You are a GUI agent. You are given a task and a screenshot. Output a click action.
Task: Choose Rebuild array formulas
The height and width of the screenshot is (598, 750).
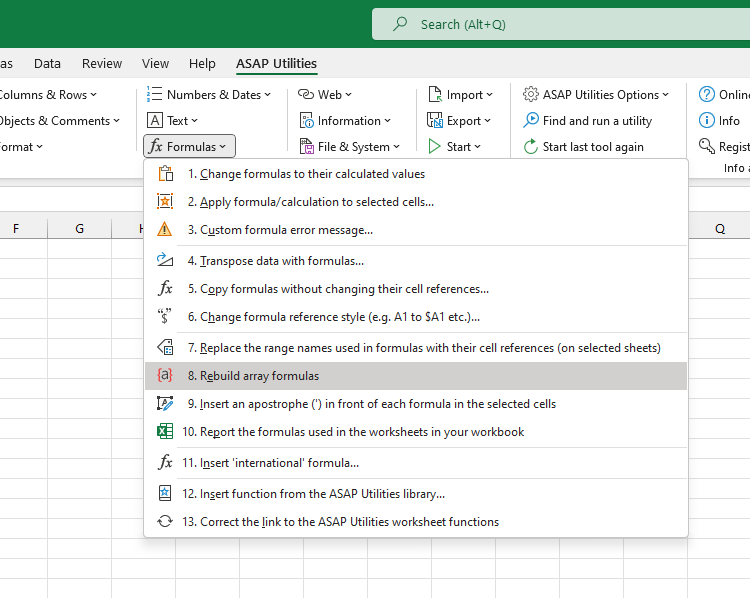coord(416,376)
